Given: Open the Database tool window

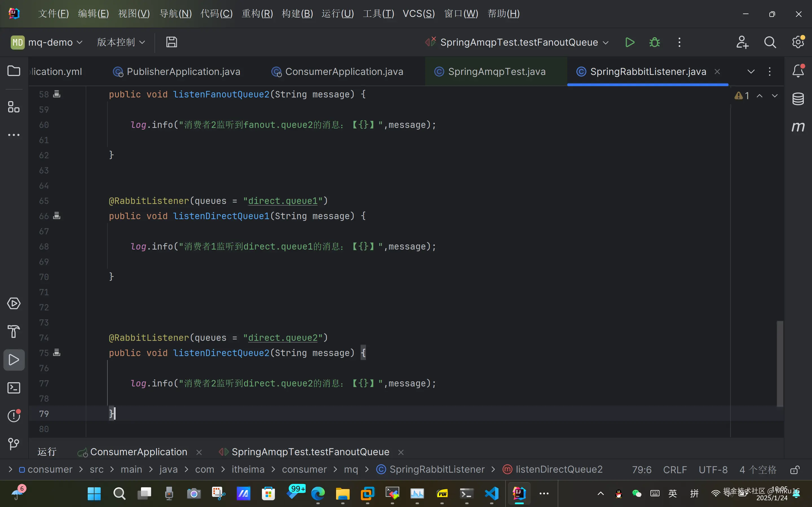Looking at the screenshot, I should click(x=798, y=99).
